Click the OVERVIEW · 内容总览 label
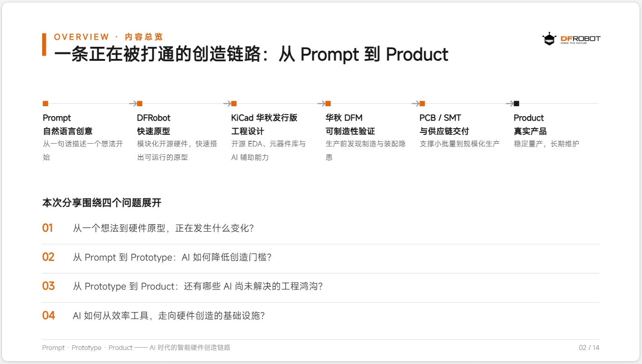The height and width of the screenshot is (364, 642). (x=108, y=37)
